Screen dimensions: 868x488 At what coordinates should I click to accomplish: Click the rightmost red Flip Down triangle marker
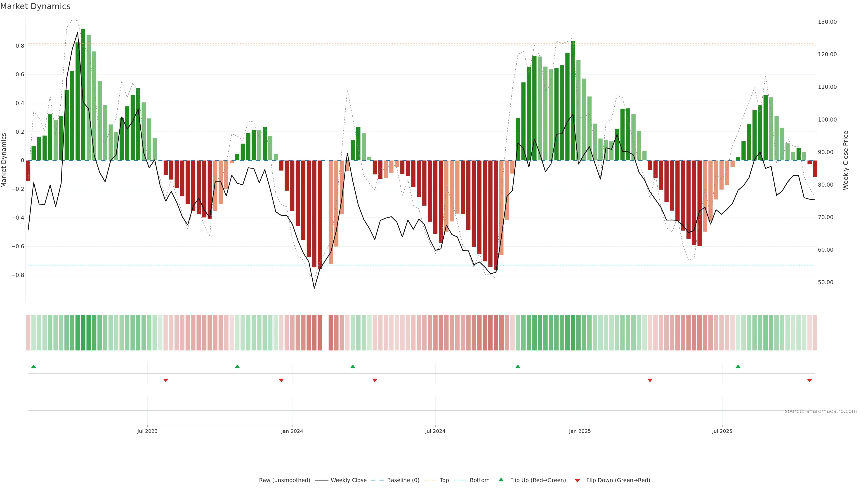(x=809, y=380)
